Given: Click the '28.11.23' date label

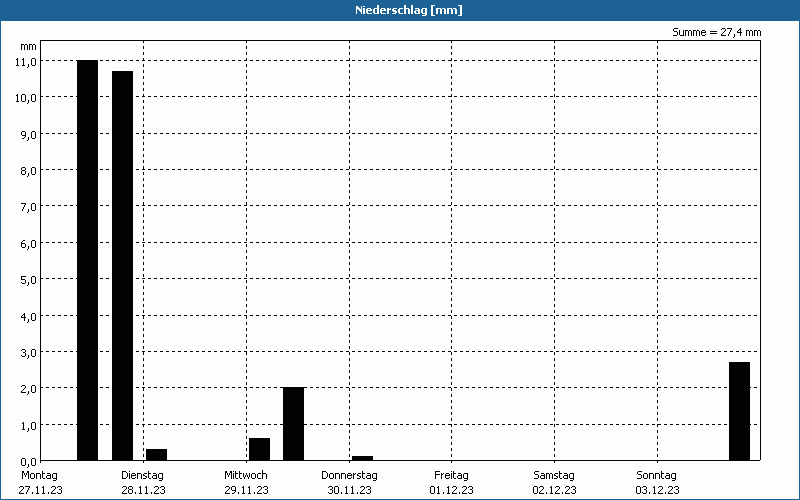Looking at the screenshot, I should 143,490.
